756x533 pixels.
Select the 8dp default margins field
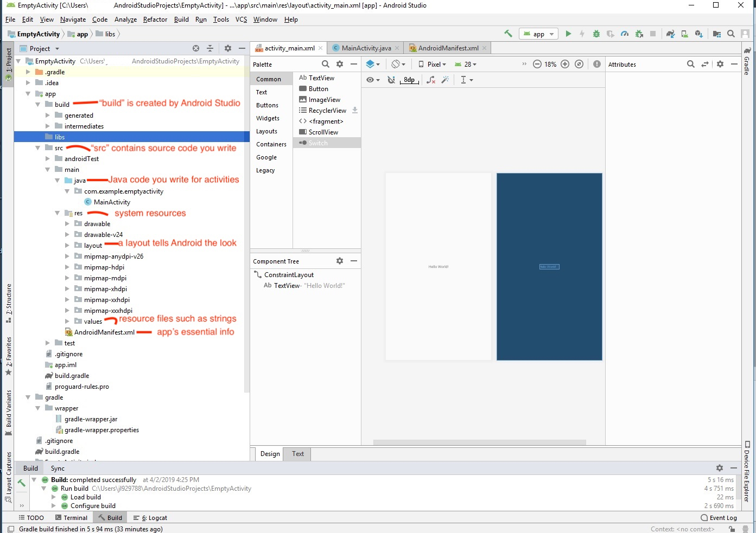click(409, 80)
